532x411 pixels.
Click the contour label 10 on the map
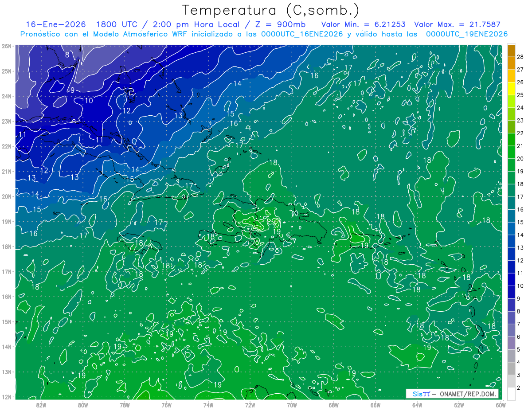click(89, 101)
